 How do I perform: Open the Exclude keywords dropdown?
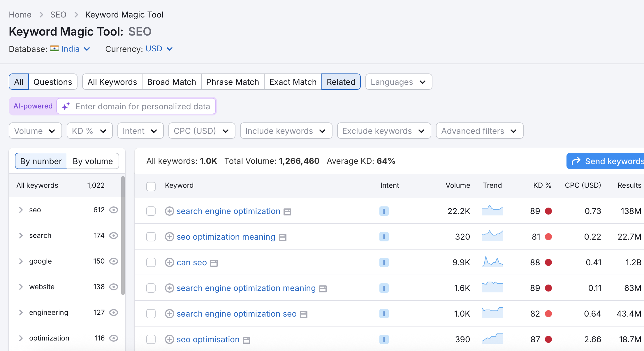(384, 131)
